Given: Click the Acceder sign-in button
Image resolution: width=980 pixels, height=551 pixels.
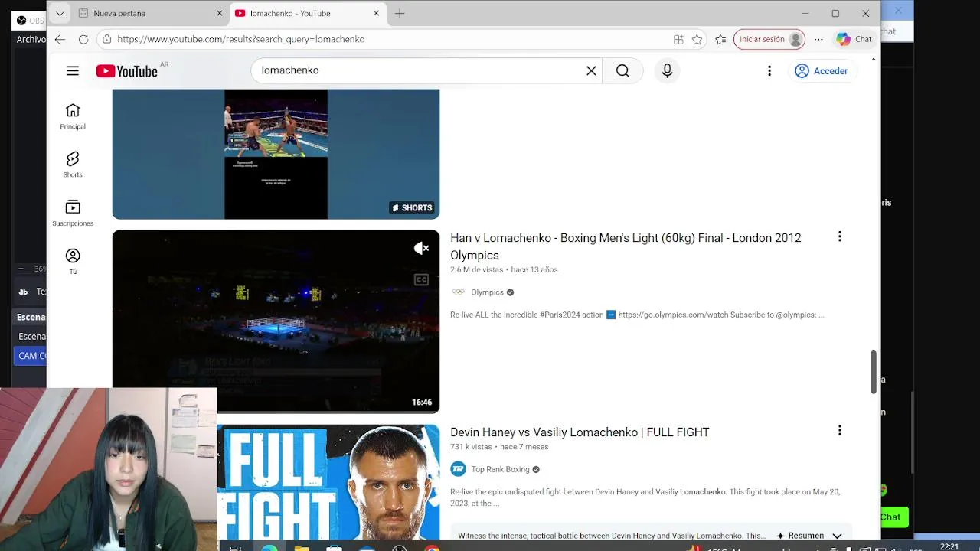Looking at the screenshot, I should [822, 70].
